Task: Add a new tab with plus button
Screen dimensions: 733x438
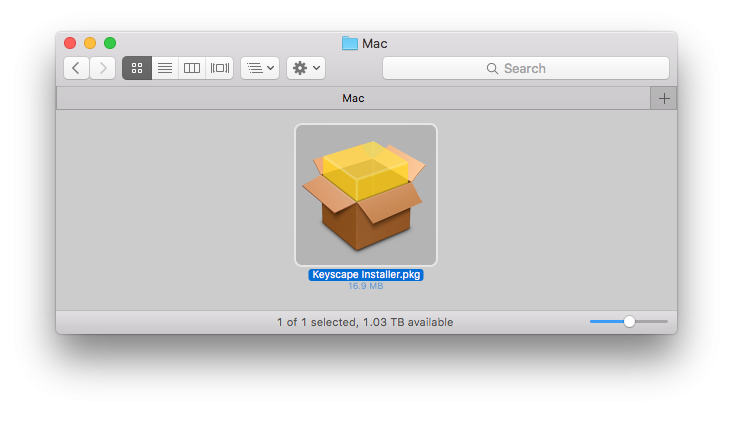Action: point(664,98)
